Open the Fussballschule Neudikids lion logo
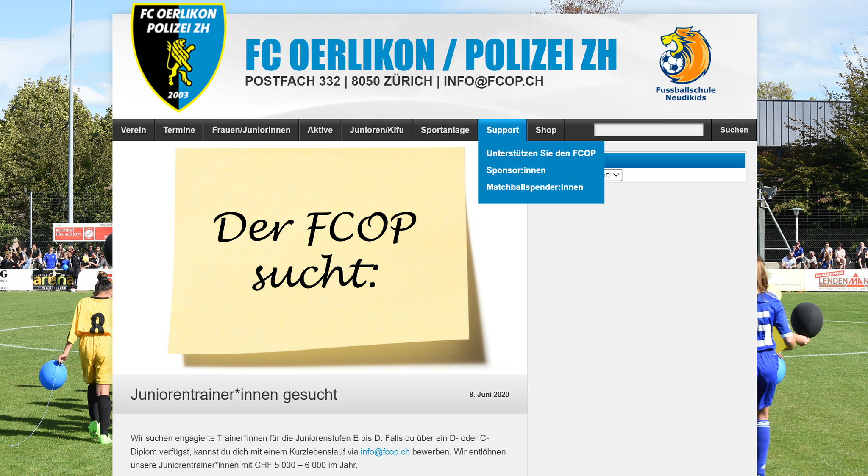The width and height of the screenshot is (868, 476). pos(685,64)
